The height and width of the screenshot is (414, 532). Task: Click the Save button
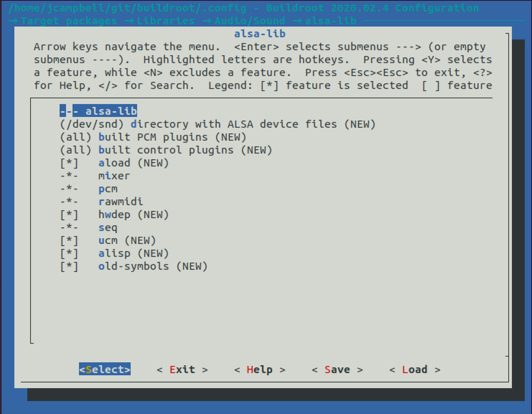tap(337, 369)
